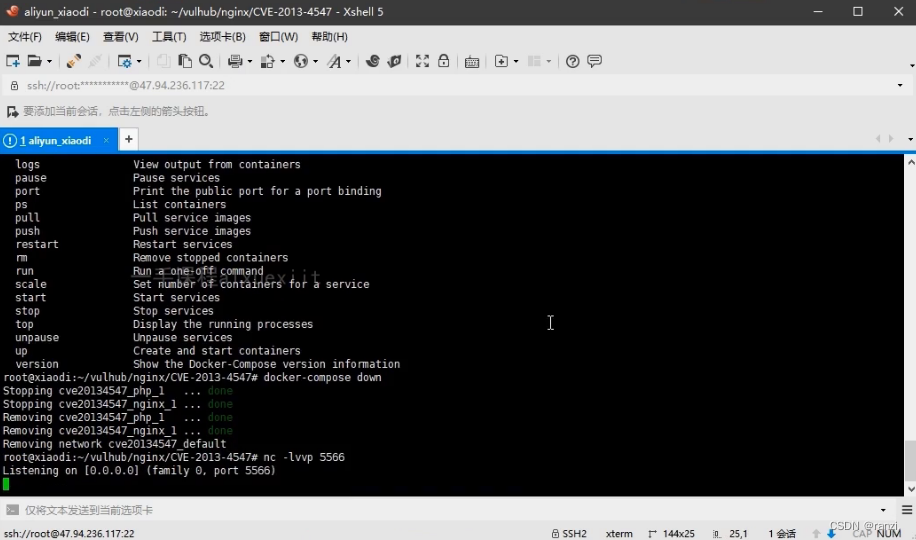Image resolution: width=916 pixels, height=540 pixels.
Task: Click the add-current-session arrow icon
Action: 12,111
